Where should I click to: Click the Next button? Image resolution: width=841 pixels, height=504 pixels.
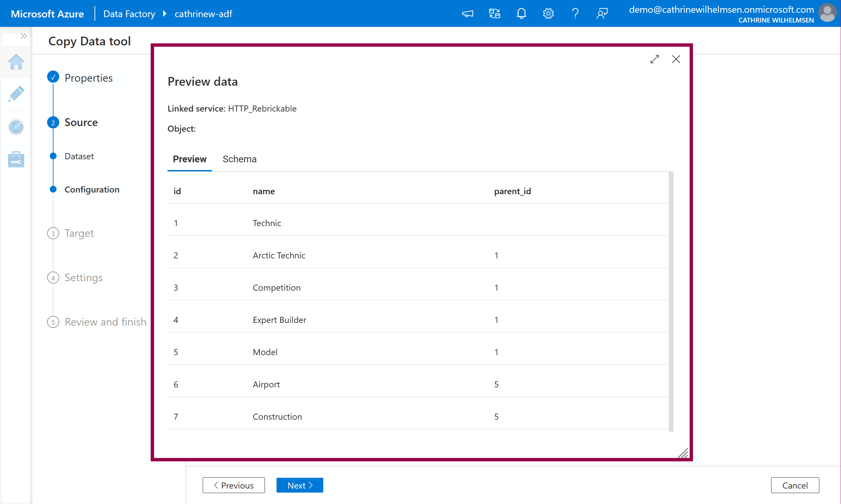(x=299, y=485)
